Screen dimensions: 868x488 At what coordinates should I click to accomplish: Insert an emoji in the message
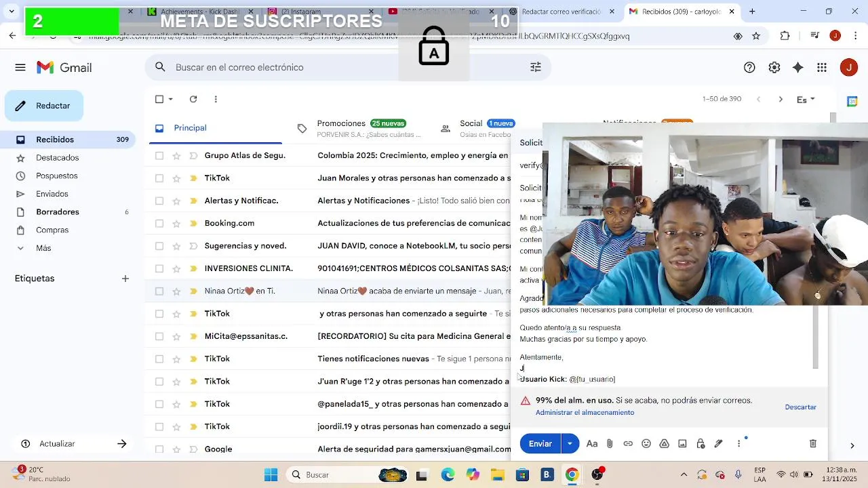click(646, 443)
